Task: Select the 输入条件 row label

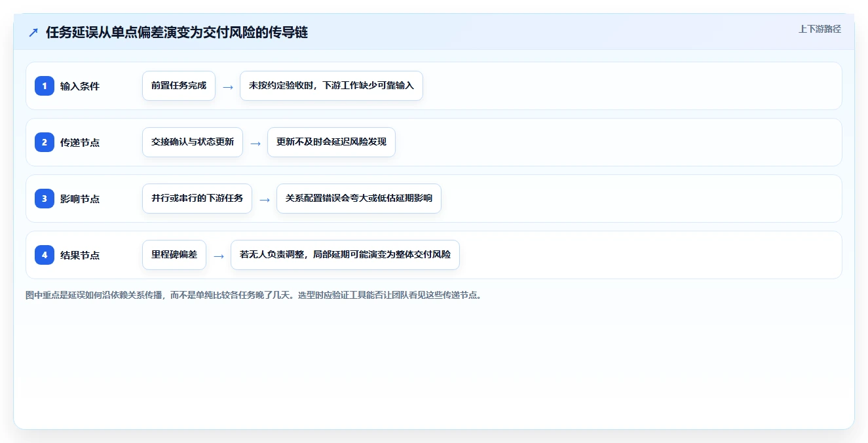Action: pyautogui.click(x=80, y=86)
